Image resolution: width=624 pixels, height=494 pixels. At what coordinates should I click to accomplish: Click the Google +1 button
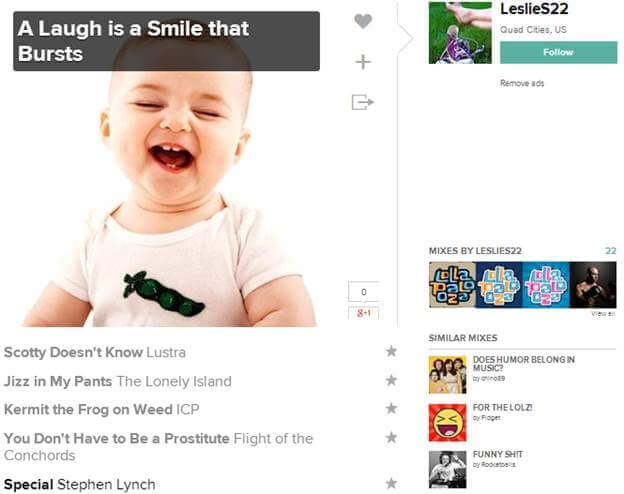[x=363, y=313]
